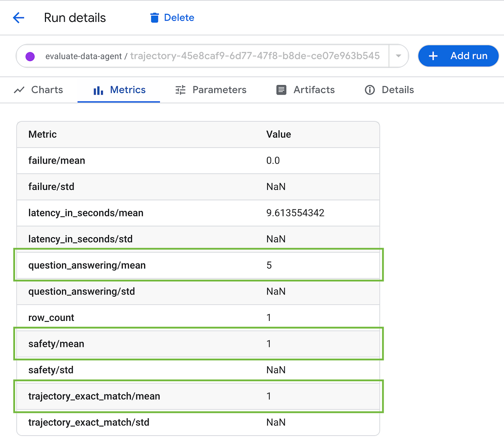Click the purple run status dot
The image size is (504, 443).
tap(30, 56)
